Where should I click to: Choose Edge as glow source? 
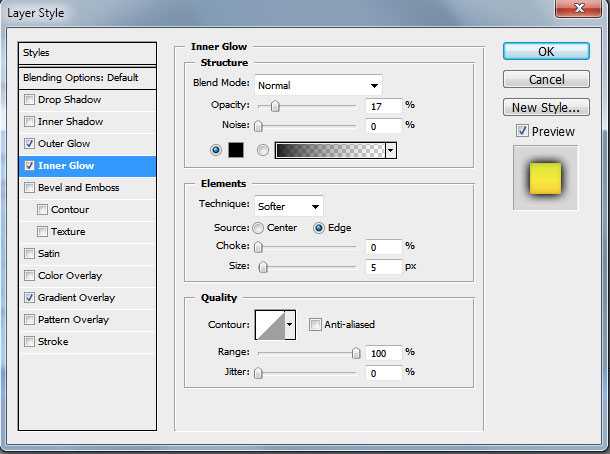[319, 228]
